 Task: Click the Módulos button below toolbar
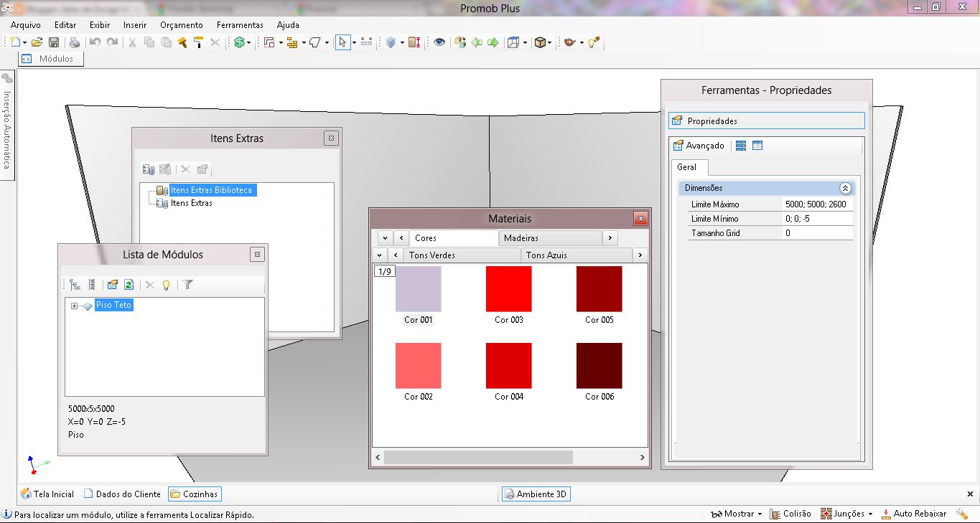(50, 59)
